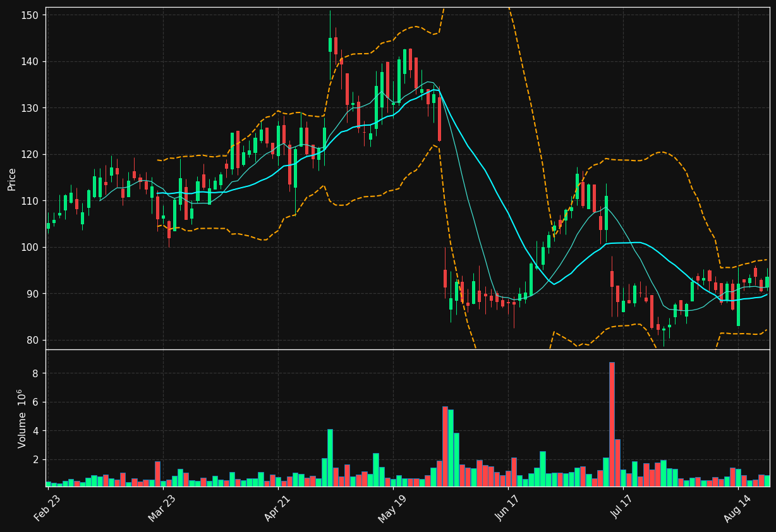Click the tall green volume bar before May
The height and width of the screenshot is (532, 776).
[x=330, y=457]
